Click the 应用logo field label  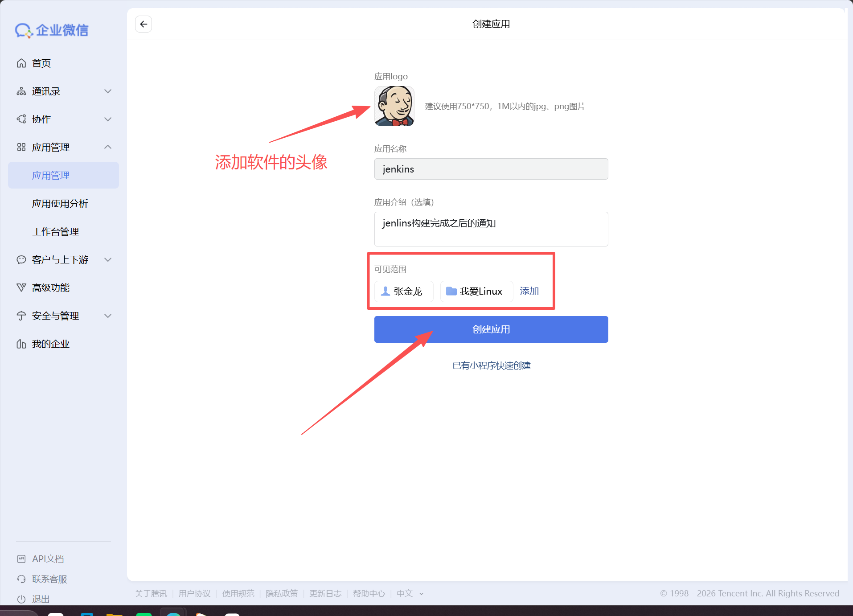pyautogui.click(x=391, y=77)
